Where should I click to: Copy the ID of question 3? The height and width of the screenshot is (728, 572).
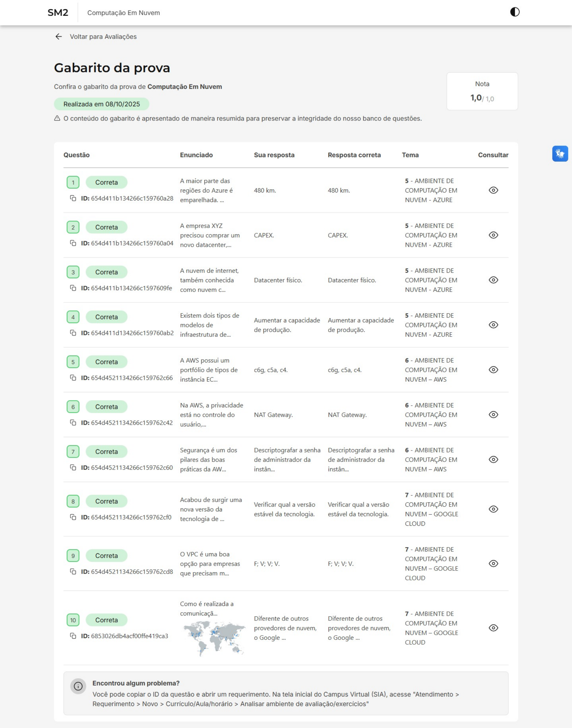73,288
